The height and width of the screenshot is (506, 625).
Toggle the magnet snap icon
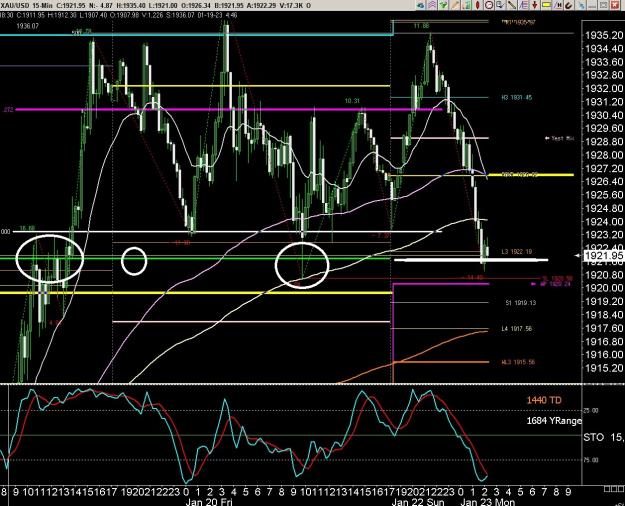(569, 5)
